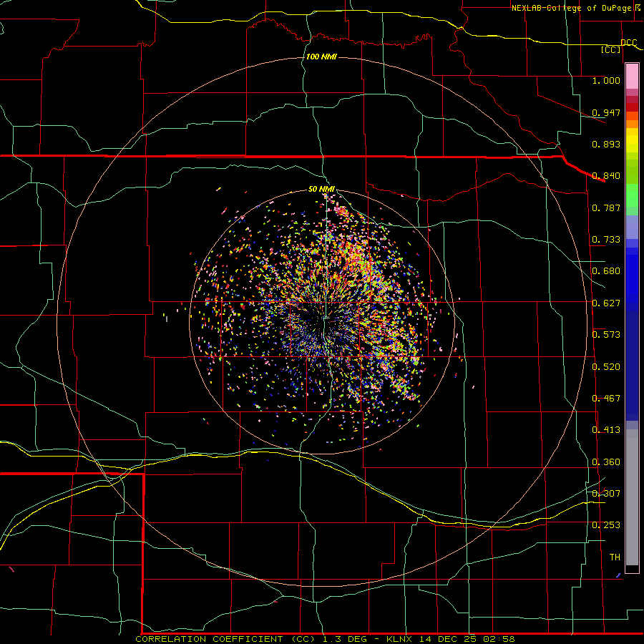The width and height of the screenshot is (644, 644).
Task: Click the 0.413 value on the color scale
Action: coord(606,430)
